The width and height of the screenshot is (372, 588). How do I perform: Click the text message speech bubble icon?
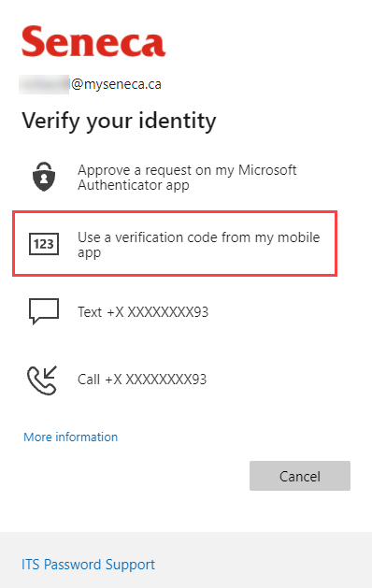point(44,311)
